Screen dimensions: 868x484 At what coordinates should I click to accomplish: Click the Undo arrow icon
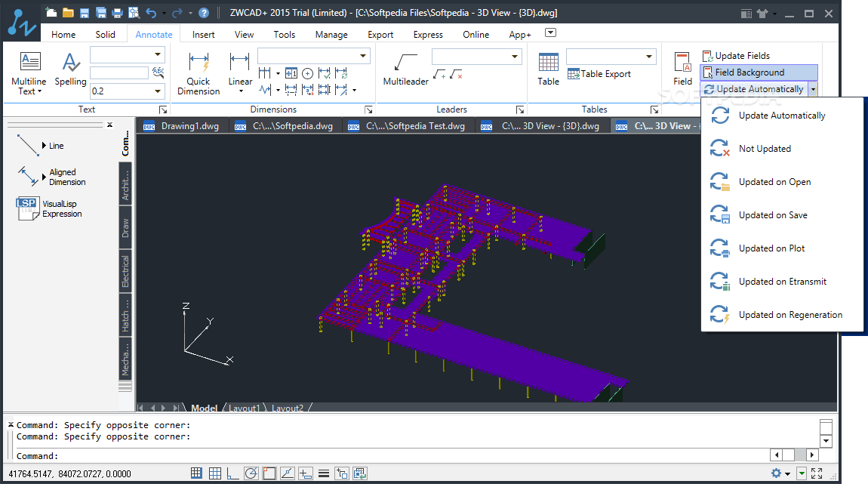pos(151,13)
